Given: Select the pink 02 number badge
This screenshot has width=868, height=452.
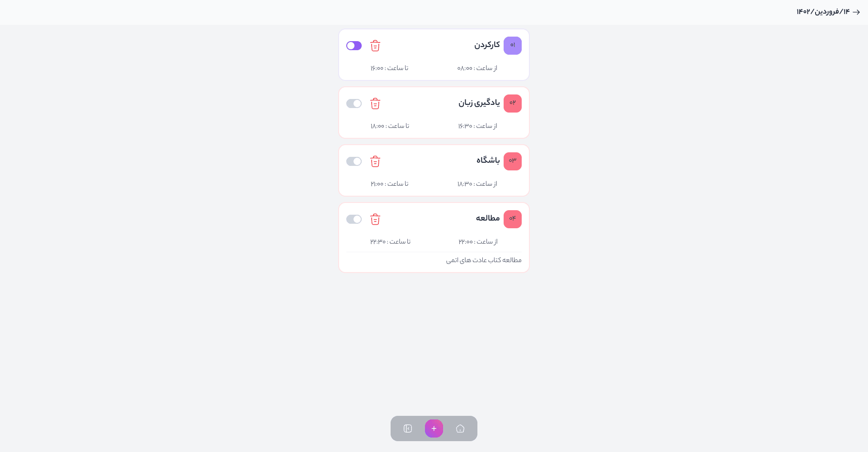Looking at the screenshot, I should pos(513,104).
